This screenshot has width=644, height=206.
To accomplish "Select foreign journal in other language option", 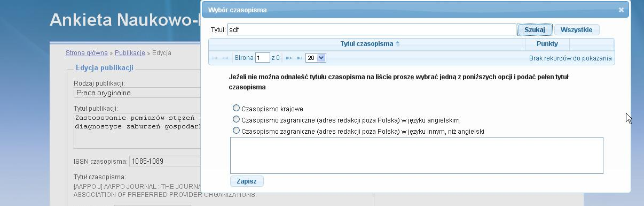I will tap(236, 130).
